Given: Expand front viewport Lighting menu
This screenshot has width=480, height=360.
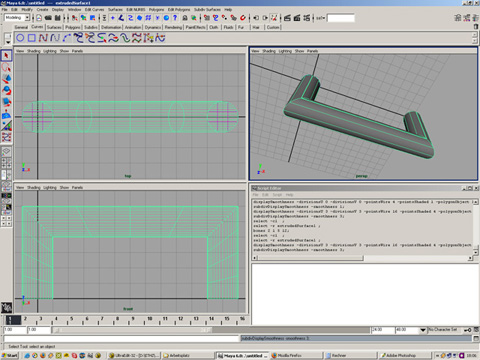Looking at the screenshot, I should (x=50, y=188).
